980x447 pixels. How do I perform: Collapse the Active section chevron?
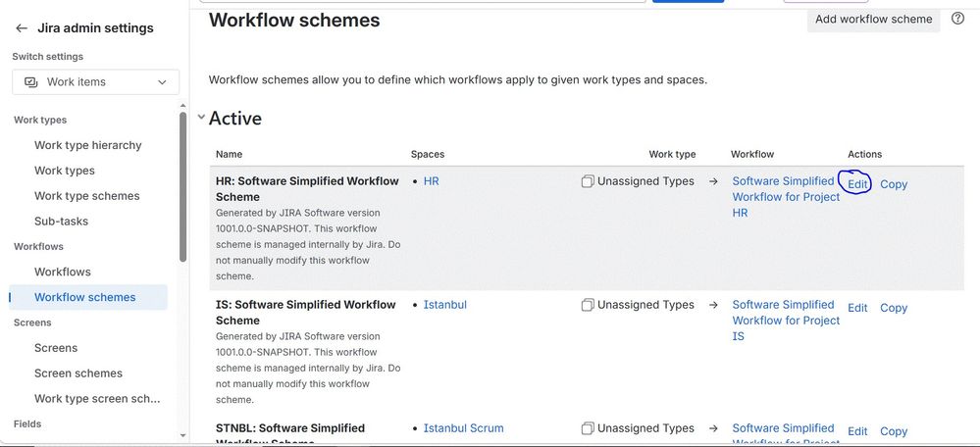(201, 117)
